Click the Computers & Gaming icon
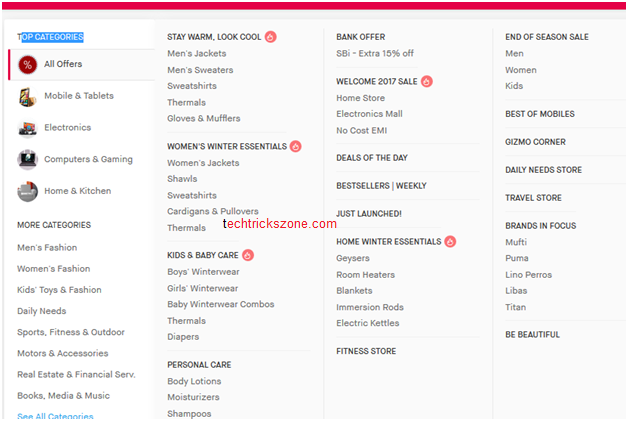This screenshot has width=628, height=421. click(27, 160)
